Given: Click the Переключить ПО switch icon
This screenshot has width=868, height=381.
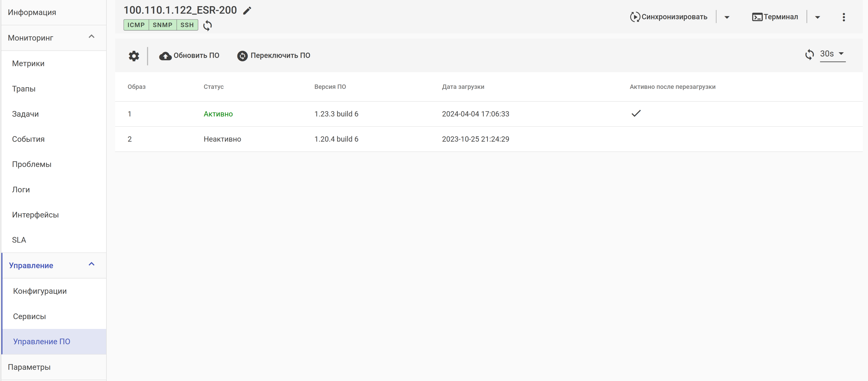Looking at the screenshot, I should pyautogui.click(x=242, y=56).
